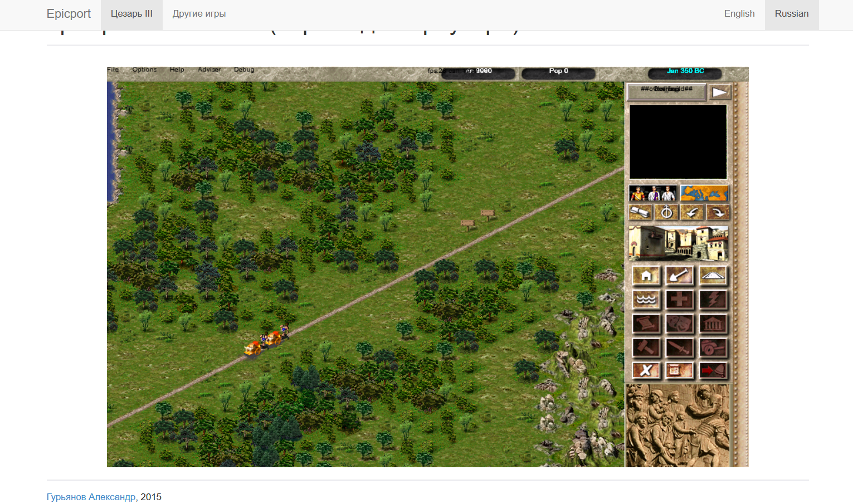Viewport: 853px width, 504px height.
Task: Open the engineering hammer icon
Action: [646, 348]
